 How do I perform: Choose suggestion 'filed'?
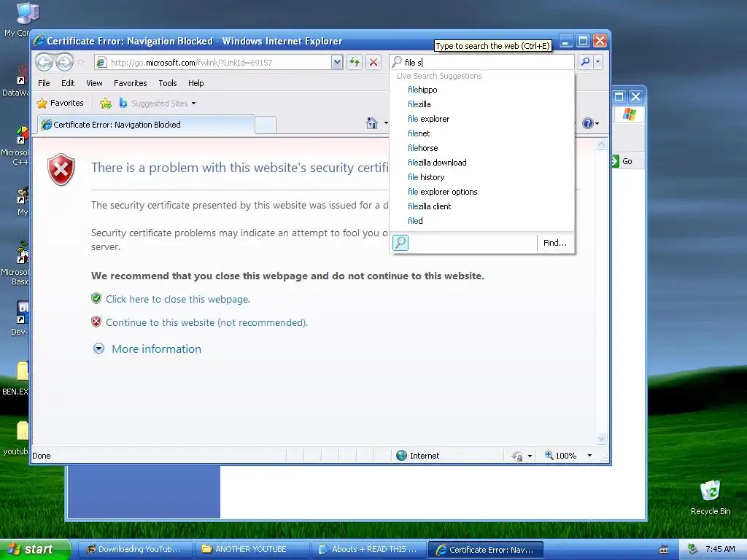click(481, 221)
